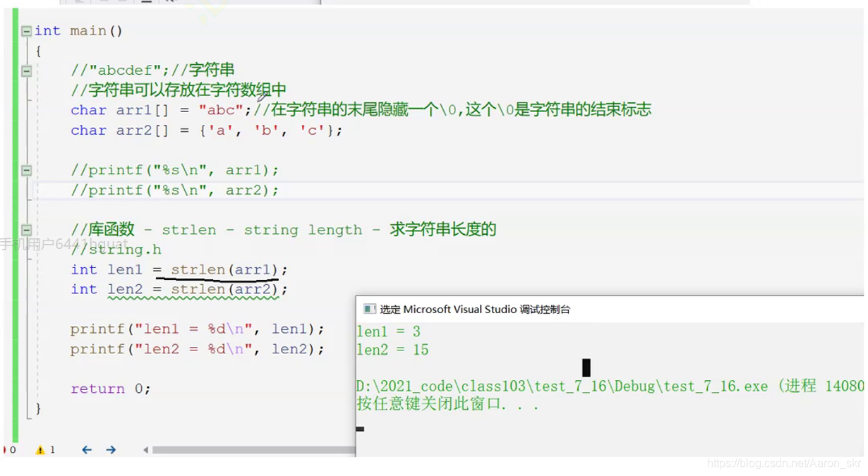Click the debug console window icon
This screenshot has height=476, width=868.
click(x=369, y=309)
